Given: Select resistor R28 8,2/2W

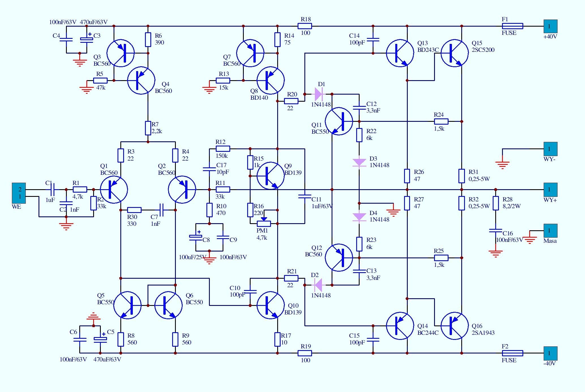Looking at the screenshot, I should [x=496, y=203].
